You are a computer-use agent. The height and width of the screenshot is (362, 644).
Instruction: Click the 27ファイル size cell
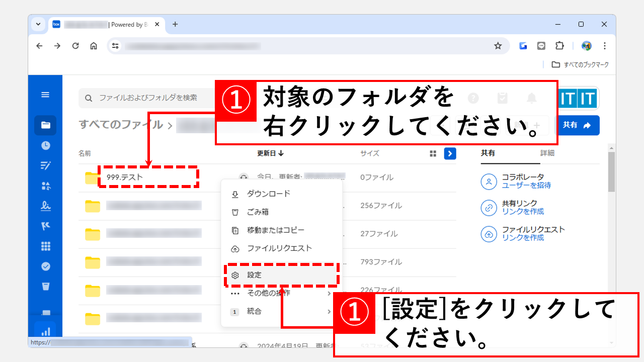[x=379, y=234]
